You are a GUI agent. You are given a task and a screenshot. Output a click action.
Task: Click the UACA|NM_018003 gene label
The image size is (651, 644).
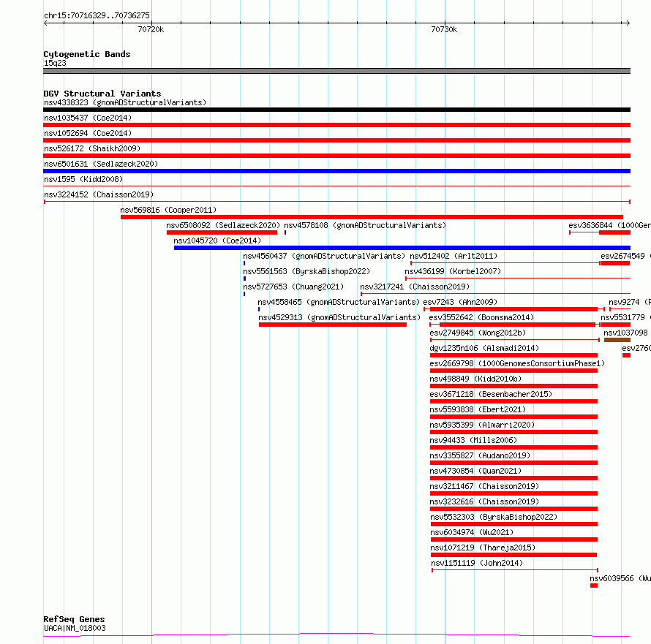pos(75,628)
